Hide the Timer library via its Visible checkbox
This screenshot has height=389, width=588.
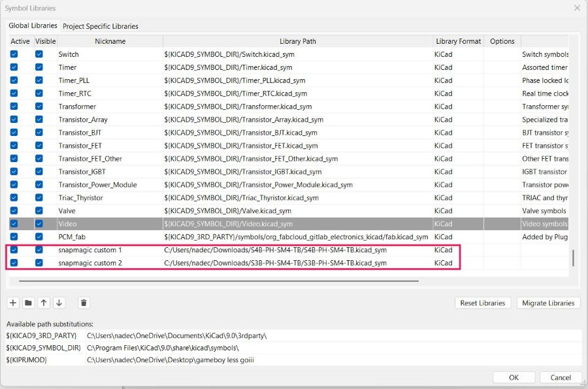click(39, 67)
